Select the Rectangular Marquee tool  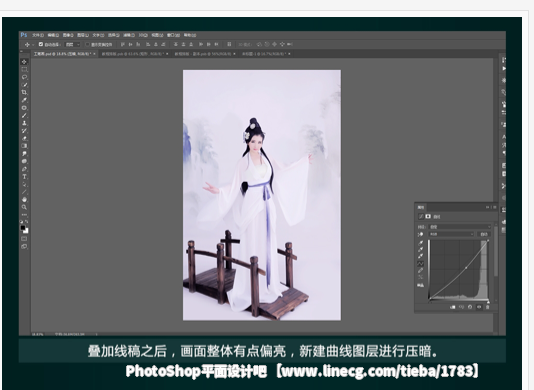coord(24,69)
